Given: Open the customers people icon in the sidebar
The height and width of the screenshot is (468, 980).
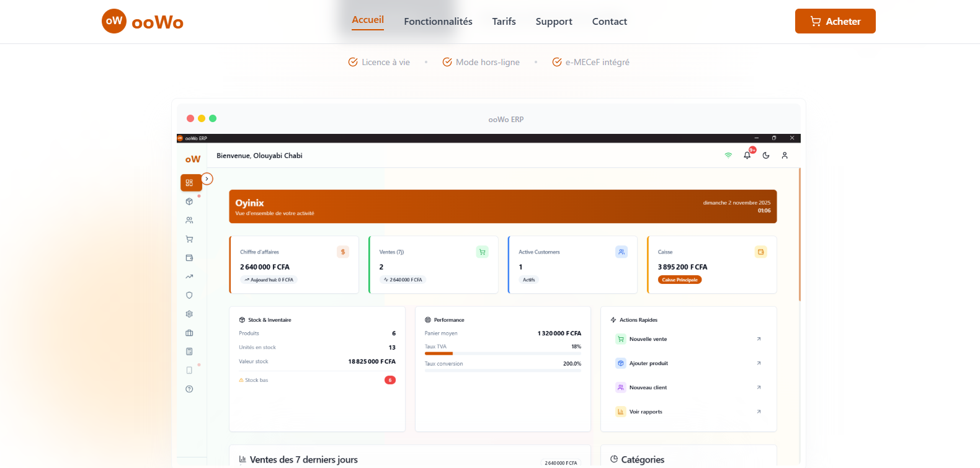Looking at the screenshot, I should click(189, 220).
